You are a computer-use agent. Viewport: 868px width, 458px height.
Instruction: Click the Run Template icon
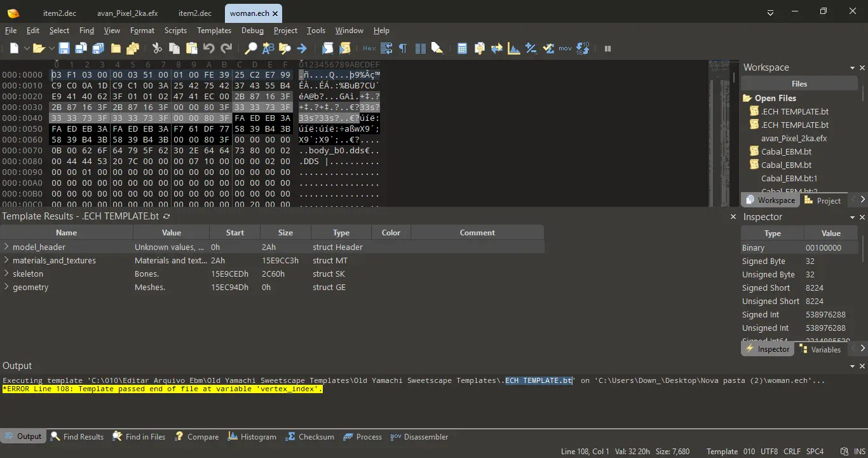point(345,48)
